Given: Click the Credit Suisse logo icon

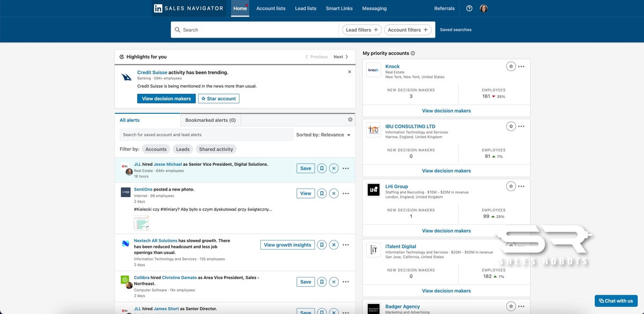Looking at the screenshot, I should (x=126, y=77).
